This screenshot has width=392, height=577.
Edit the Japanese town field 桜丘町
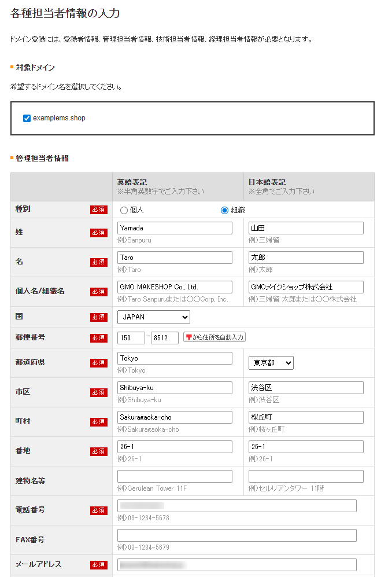[x=306, y=417]
